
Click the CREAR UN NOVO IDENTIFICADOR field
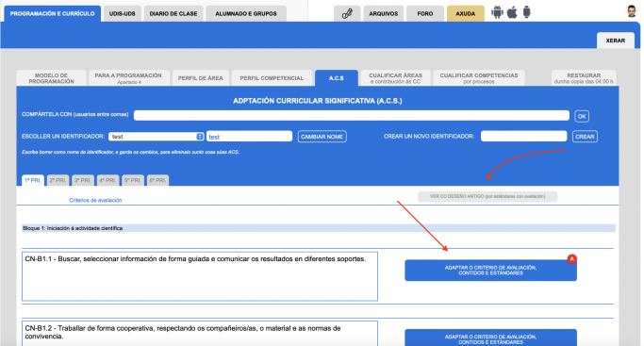(523, 137)
